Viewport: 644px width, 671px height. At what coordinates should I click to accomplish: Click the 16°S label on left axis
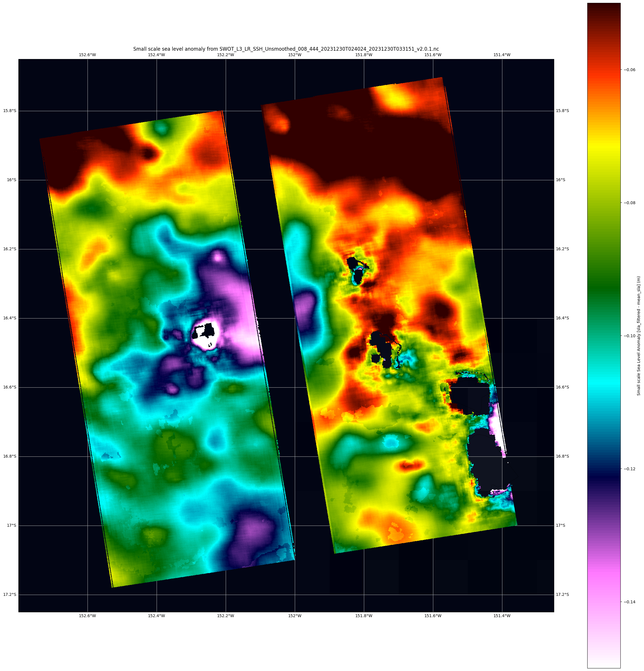[11, 180]
